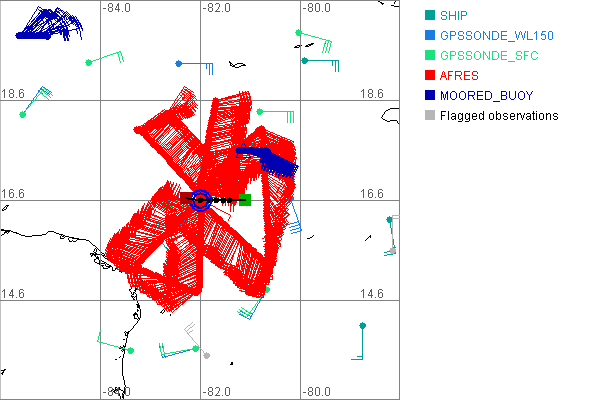Click the GPSSONDE_WL150 legend color square
600x400 pixels.
[x=429, y=35]
